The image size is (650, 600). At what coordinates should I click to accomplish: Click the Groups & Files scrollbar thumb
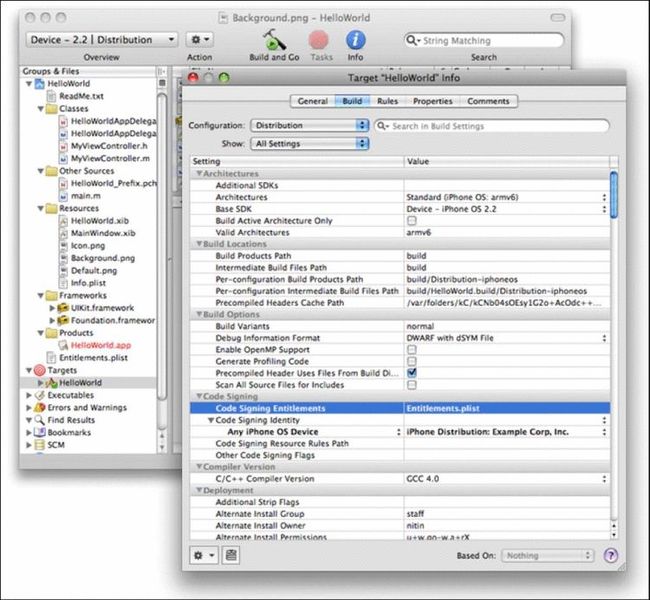click(162, 247)
